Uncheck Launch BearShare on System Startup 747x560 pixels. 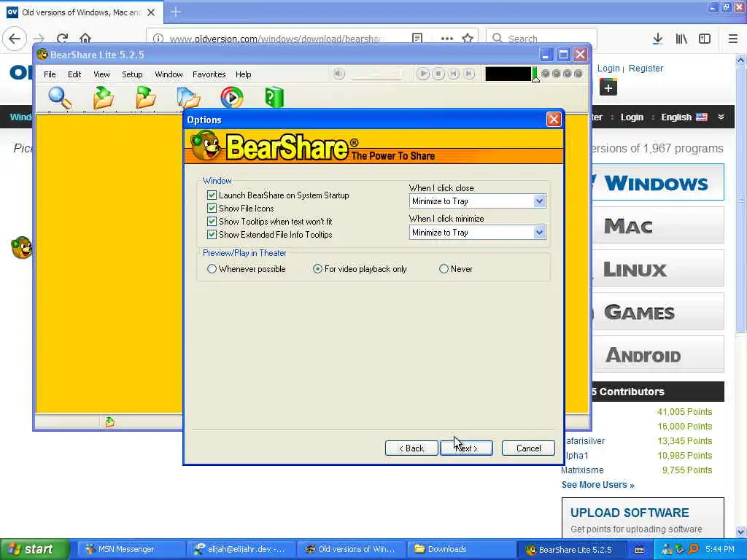coord(212,195)
